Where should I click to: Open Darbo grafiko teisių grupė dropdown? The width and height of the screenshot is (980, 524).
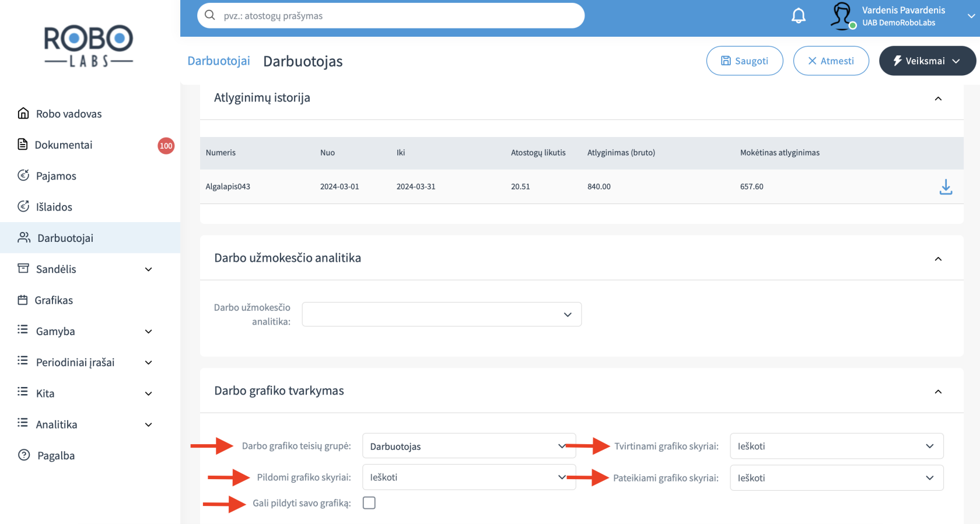469,446
